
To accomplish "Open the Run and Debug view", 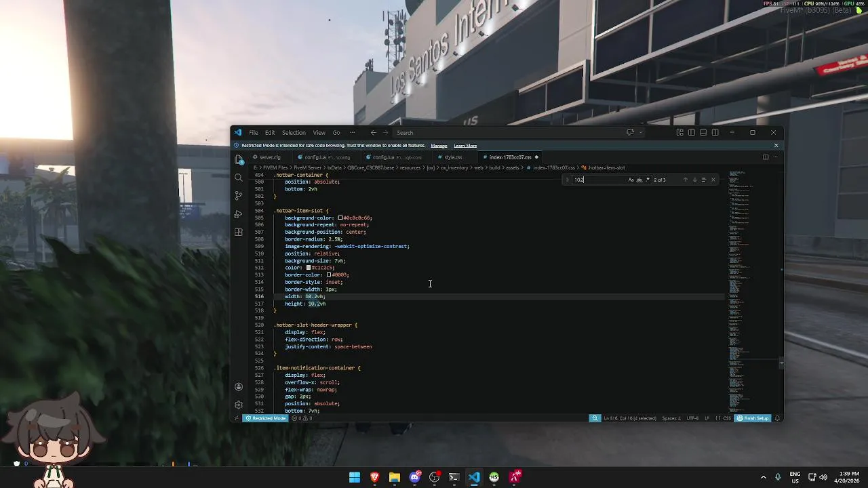I will click(239, 214).
